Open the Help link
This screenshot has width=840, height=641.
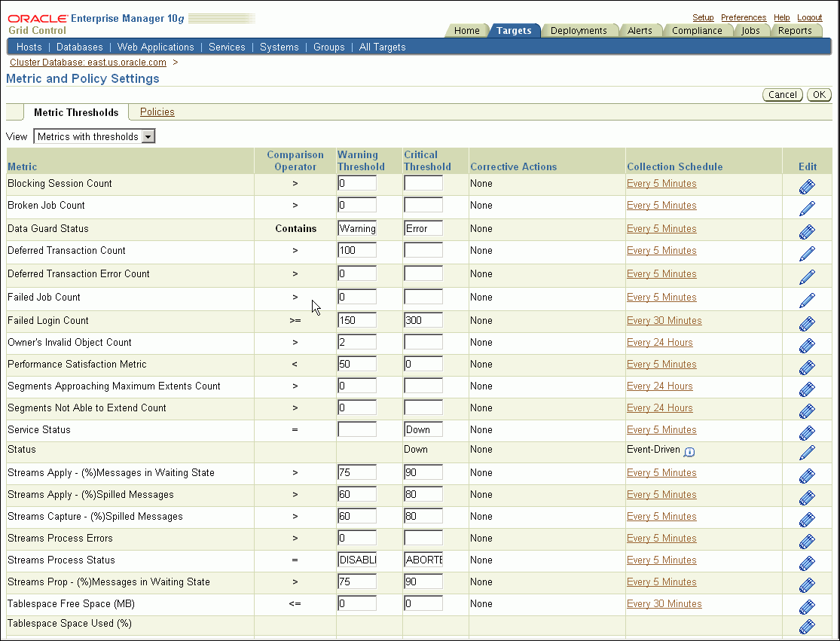[x=781, y=17]
